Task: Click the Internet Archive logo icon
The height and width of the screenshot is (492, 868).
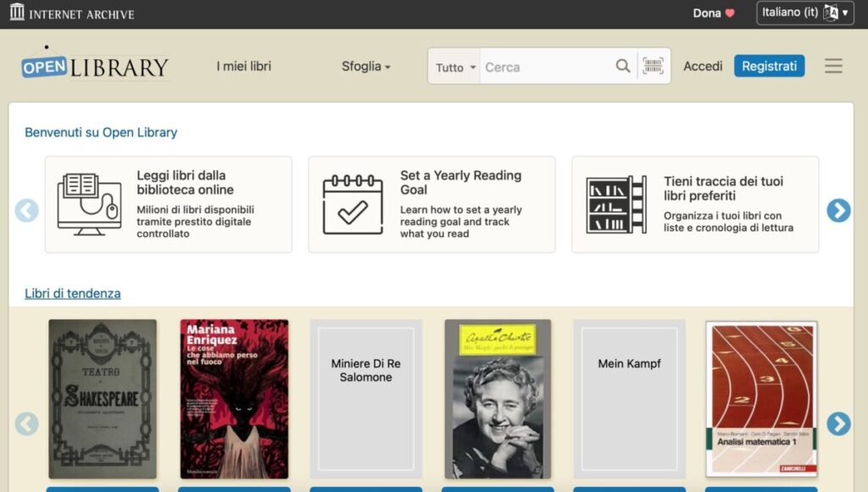Action: click(17, 13)
